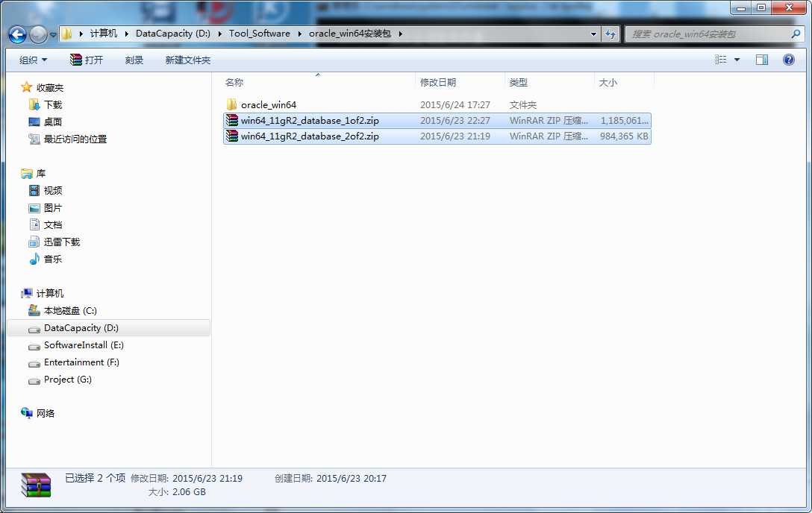Click the change view icon
812x513 pixels.
click(x=721, y=60)
